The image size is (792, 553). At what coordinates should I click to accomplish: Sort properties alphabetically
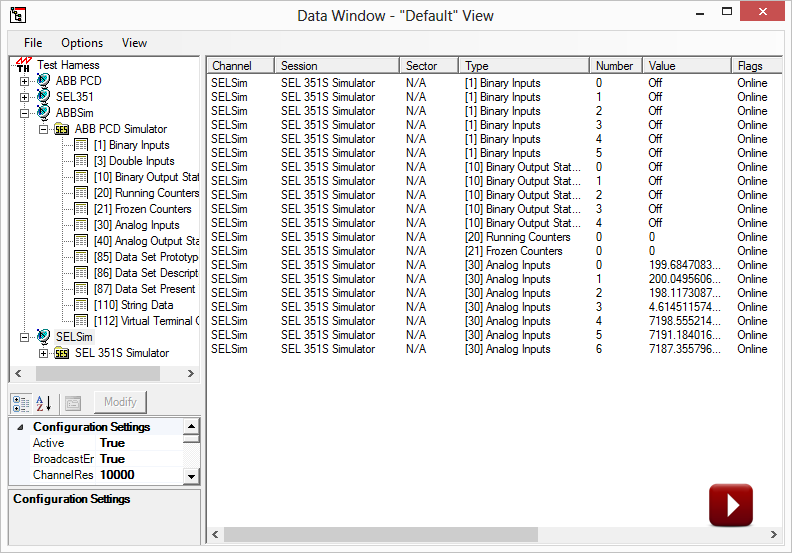43,404
